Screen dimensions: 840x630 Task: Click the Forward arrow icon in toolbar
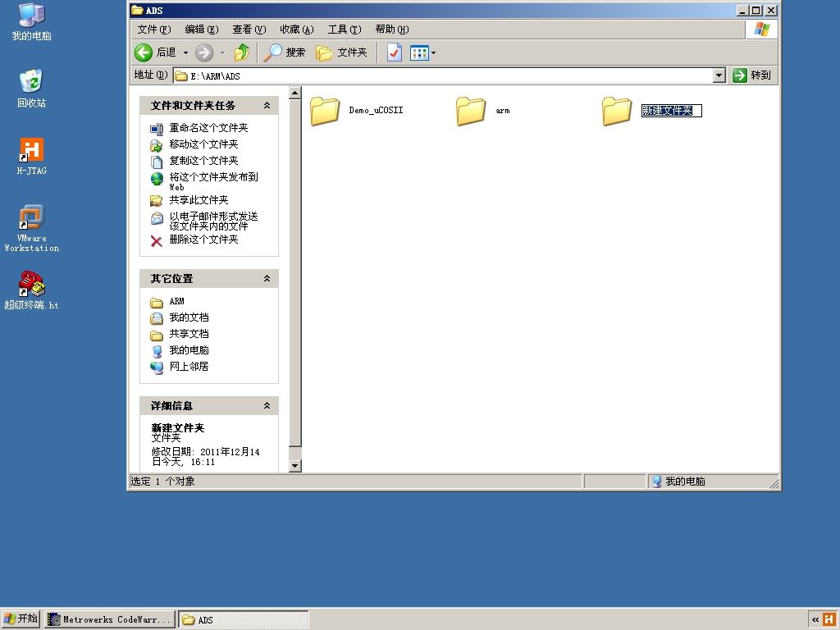204,52
